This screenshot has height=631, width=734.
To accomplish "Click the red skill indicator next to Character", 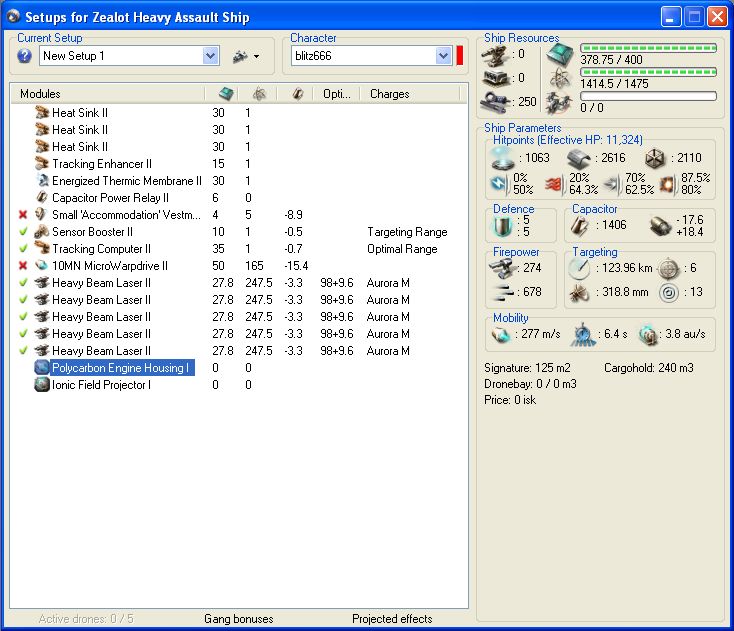I will click(460, 56).
